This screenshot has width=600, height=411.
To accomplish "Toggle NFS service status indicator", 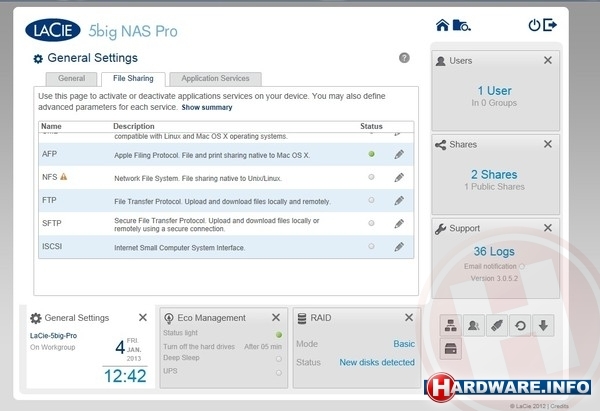I will click(x=371, y=177).
